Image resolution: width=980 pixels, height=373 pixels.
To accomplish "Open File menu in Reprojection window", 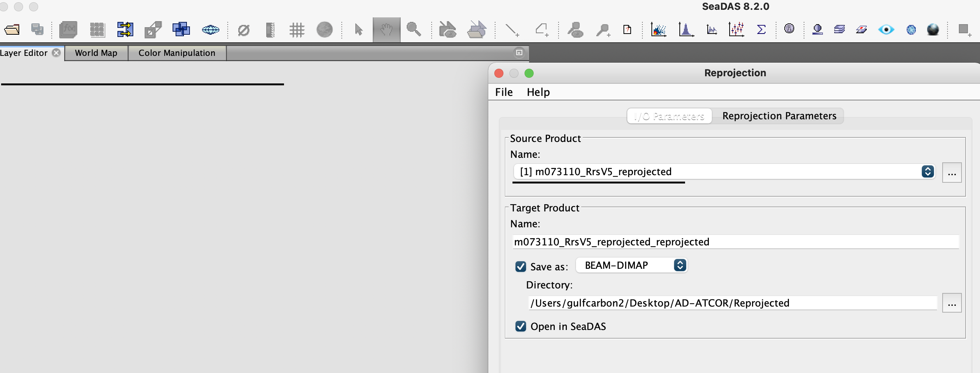I will point(504,92).
